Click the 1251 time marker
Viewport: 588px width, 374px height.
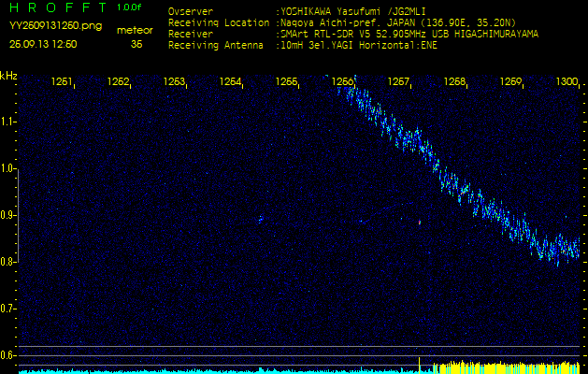tap(63, 82)
